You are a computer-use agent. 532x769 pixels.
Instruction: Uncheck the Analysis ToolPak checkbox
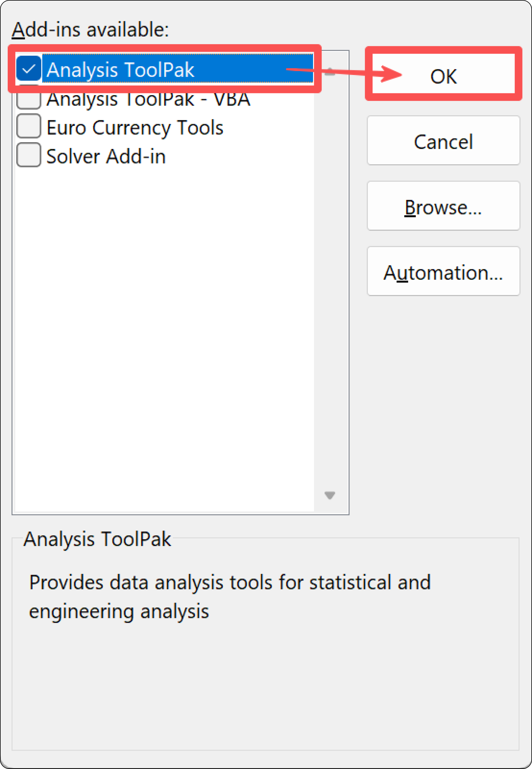pyautogui.click(x=29, y=69)
